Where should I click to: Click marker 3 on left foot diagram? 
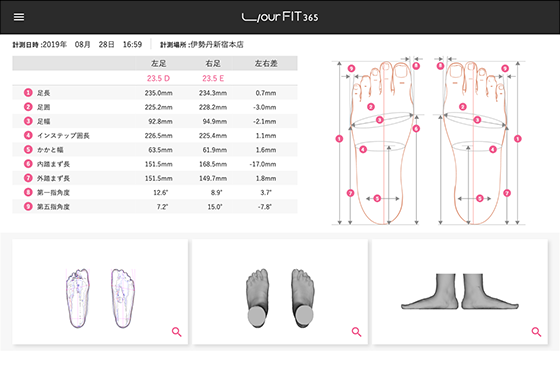click(380, 120)
